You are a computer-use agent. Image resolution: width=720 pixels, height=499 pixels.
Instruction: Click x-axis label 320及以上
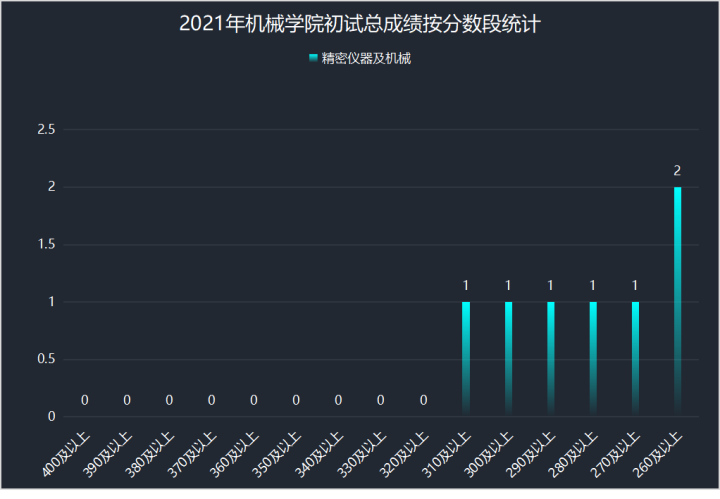404,454
